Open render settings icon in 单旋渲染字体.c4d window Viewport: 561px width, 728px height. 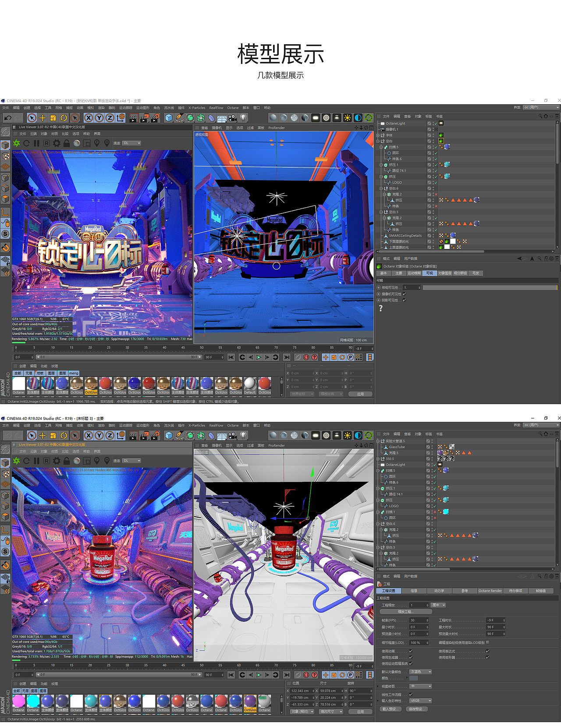coord(155,117)
